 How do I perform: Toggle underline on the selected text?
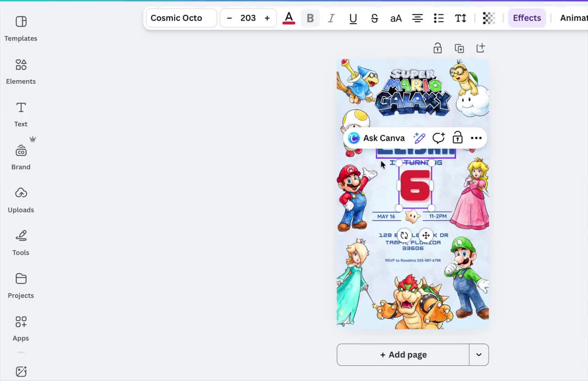[353, 18]
